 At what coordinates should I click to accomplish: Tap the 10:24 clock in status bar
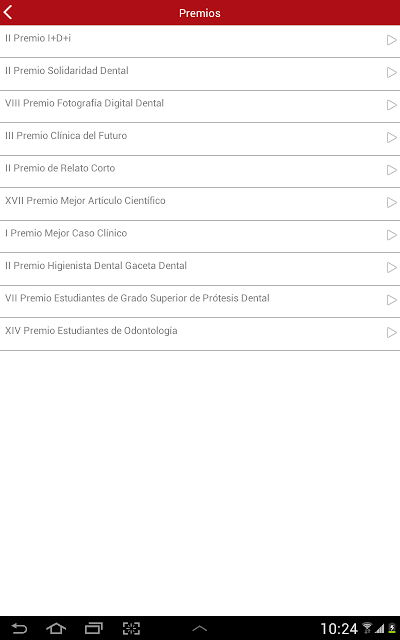pyautogui.click(x=339, y=629)
